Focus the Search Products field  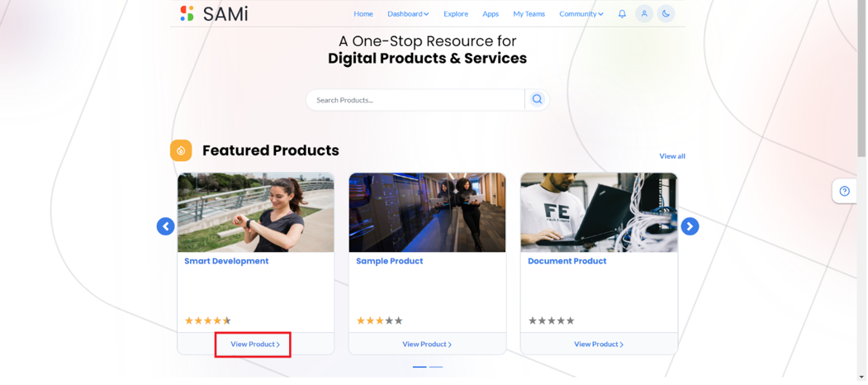point(415,100)
